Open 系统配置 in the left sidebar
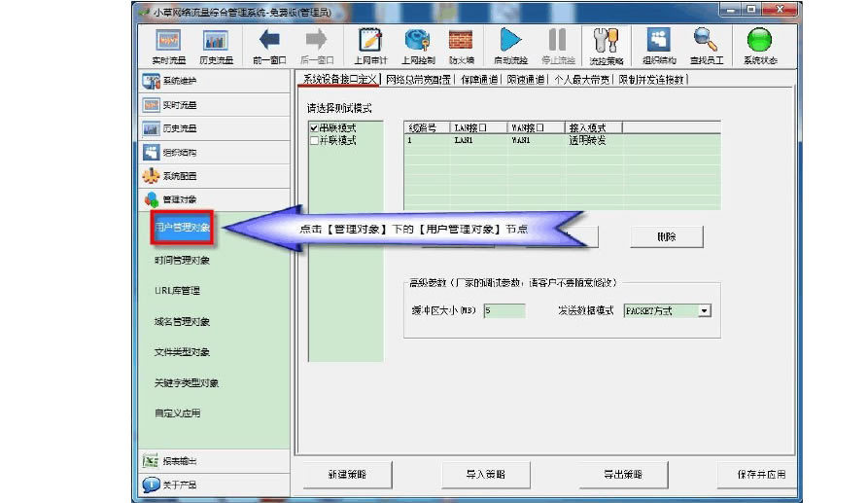This screenshot has height=503, width=868. 214,176
